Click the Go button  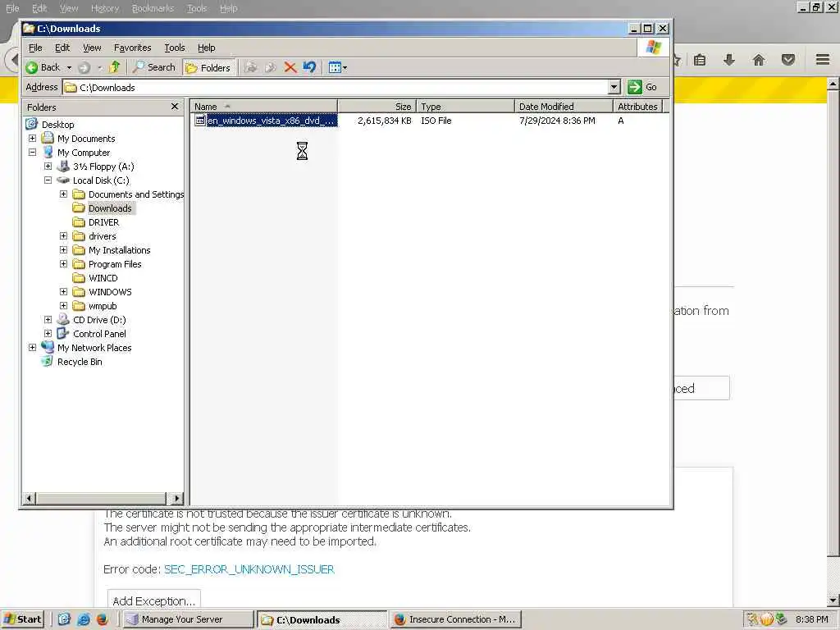coord(643,87)
